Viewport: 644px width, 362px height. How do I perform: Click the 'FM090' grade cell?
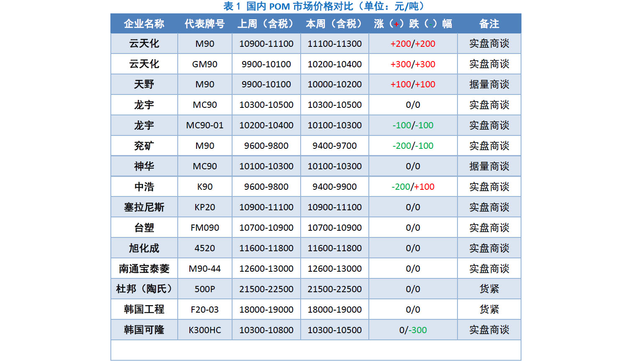tap(205, 228)
